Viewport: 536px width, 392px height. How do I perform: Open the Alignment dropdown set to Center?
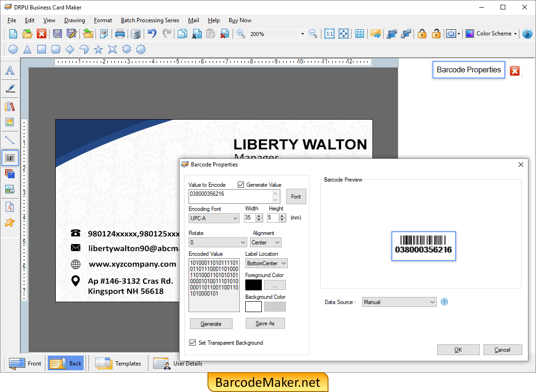266,243
